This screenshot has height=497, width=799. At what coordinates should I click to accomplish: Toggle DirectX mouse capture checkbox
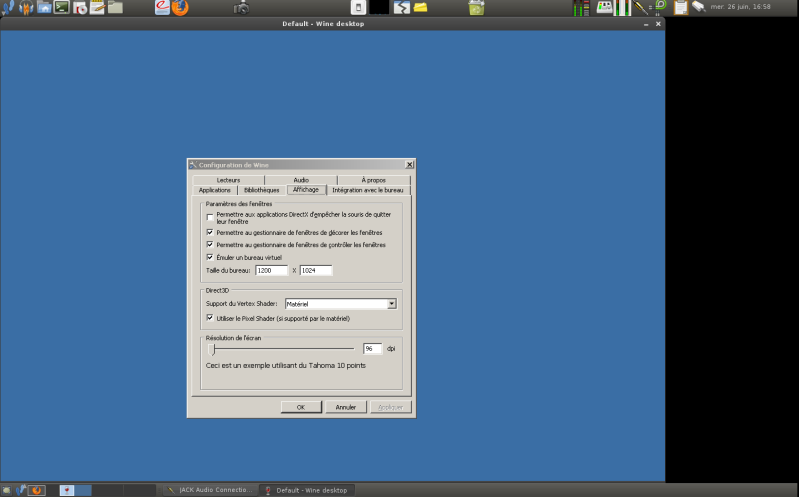(210, 217)
